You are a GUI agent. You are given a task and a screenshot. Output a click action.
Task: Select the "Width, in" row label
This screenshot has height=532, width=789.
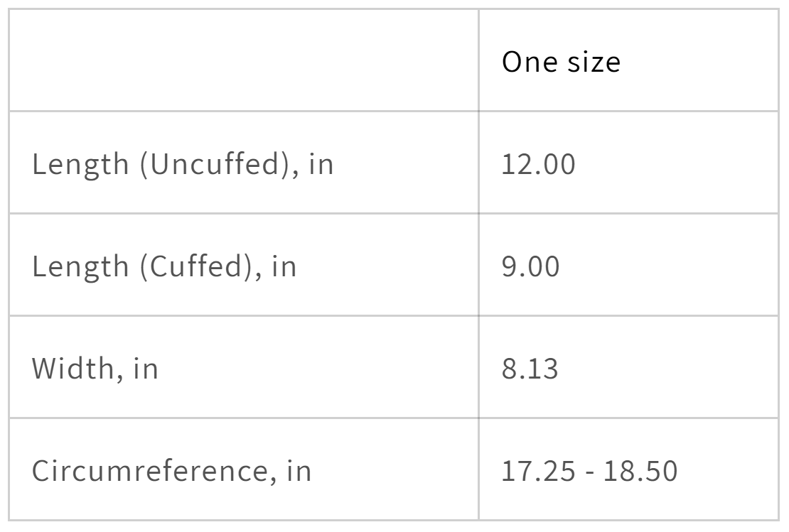click(x=95, y=369)
